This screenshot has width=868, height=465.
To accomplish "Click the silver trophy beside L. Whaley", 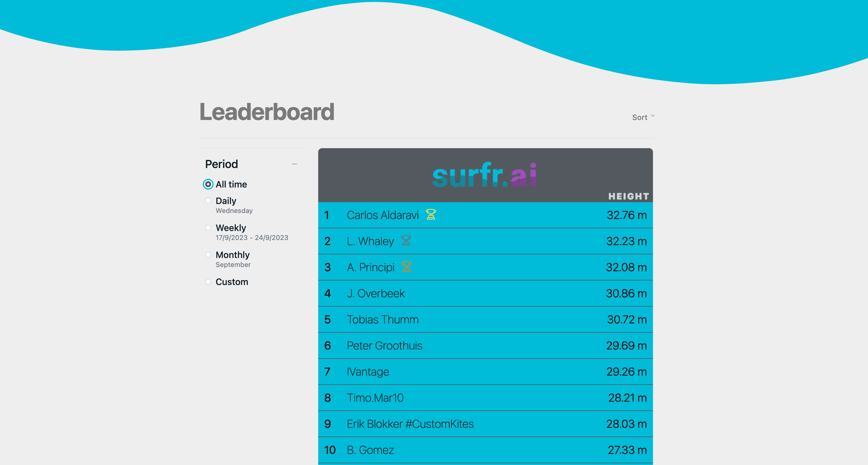I will (x=406, y=241).
